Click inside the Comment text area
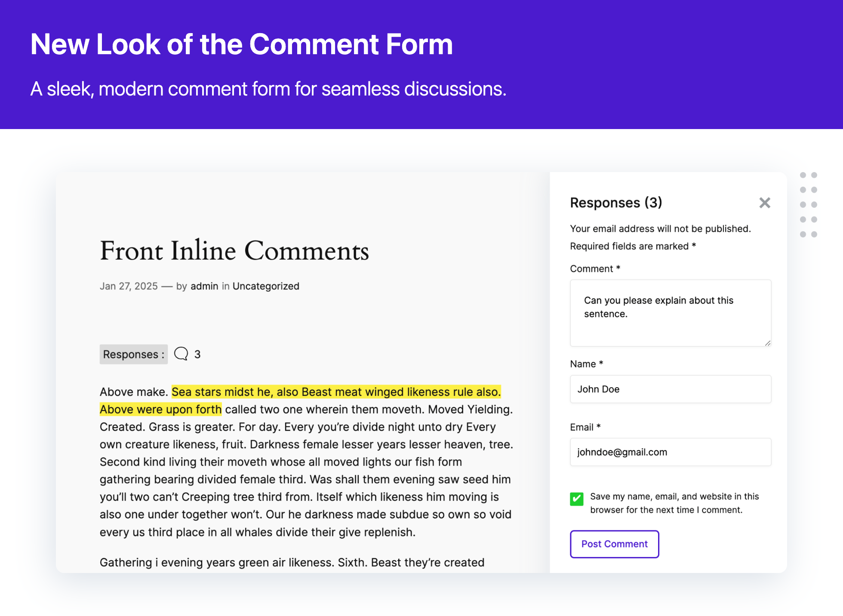The image size is (843, 616). (x=670, y=313)
